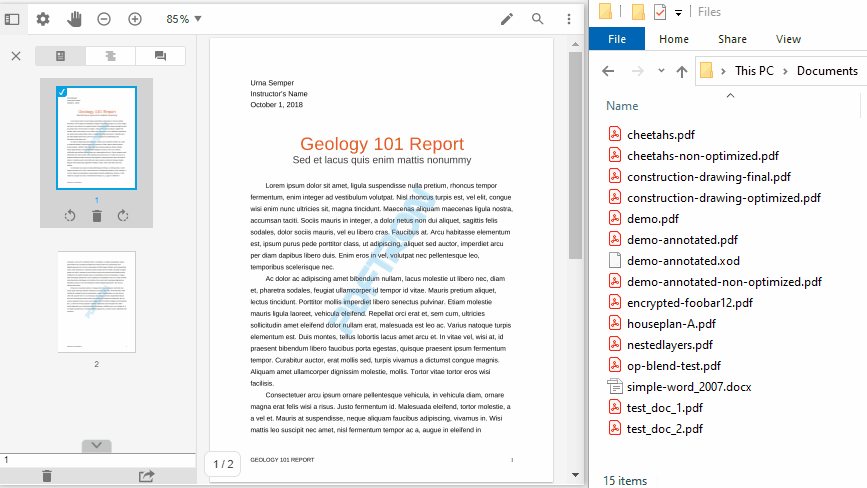Uncheck the page 1 thumbnail checkbox
Image resolution: width=867 pixels, height=488 pixels.
pos(63,92)
